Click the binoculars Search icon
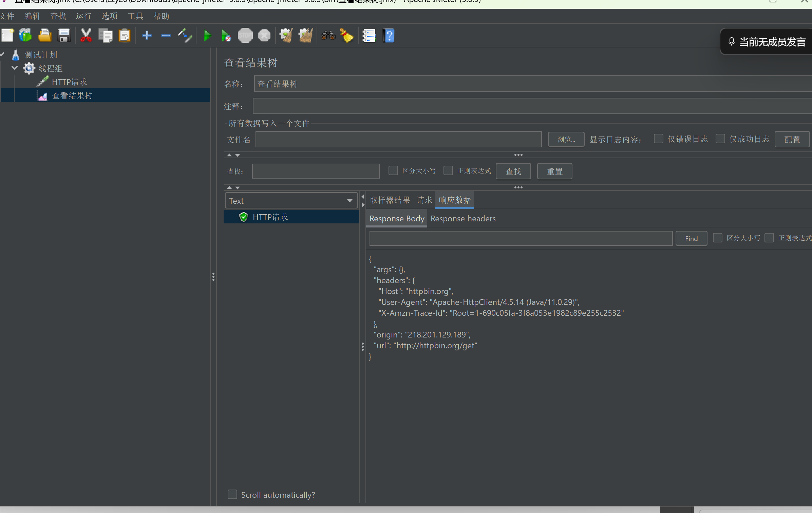This screenshot has width=812, height=513. (328, 36)
